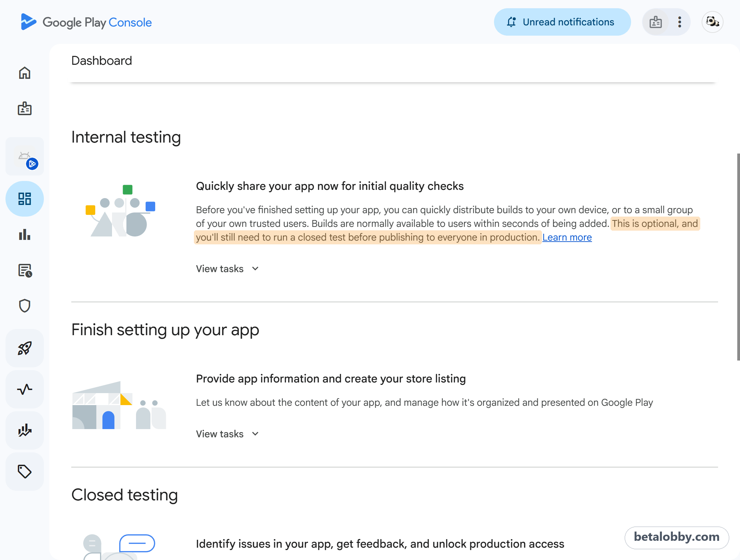
Task: Select the Android app icon in sidebar
Action: pyautogui.click(x=25, y=156)
